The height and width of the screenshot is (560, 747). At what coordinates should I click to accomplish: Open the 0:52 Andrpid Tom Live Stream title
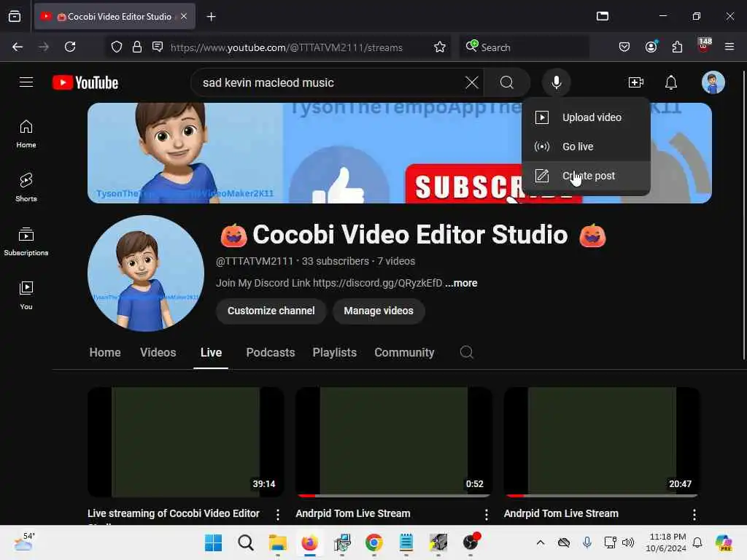coord(352,513)
